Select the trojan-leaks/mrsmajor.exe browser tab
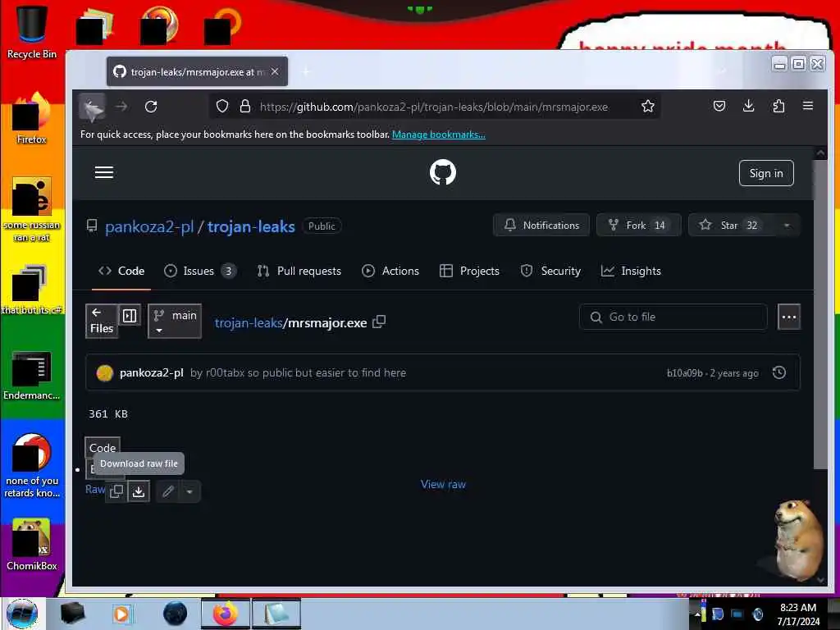Image resolution: width=840 pixels, height=630 pixels. tap(197, 71)
